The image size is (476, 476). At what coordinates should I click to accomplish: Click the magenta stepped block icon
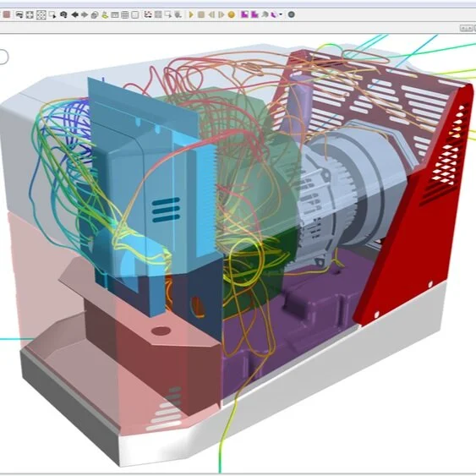pyautogui.click(x=254, y=14)
